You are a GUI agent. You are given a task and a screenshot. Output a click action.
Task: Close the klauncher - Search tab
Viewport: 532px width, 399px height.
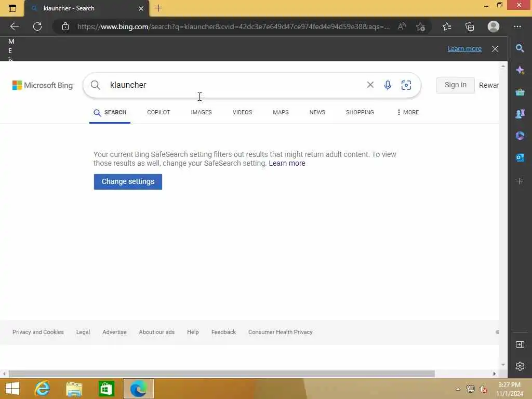pos(141,8)
